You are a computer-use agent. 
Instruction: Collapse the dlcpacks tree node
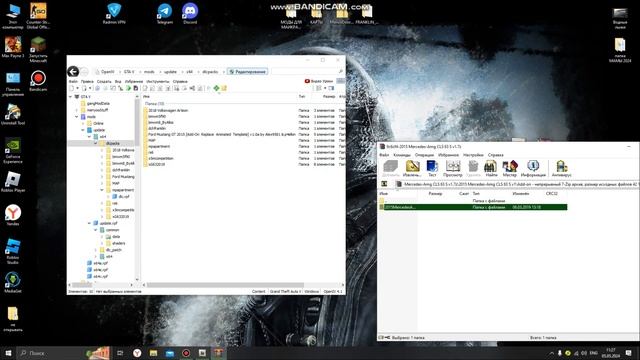pos(96,143)
